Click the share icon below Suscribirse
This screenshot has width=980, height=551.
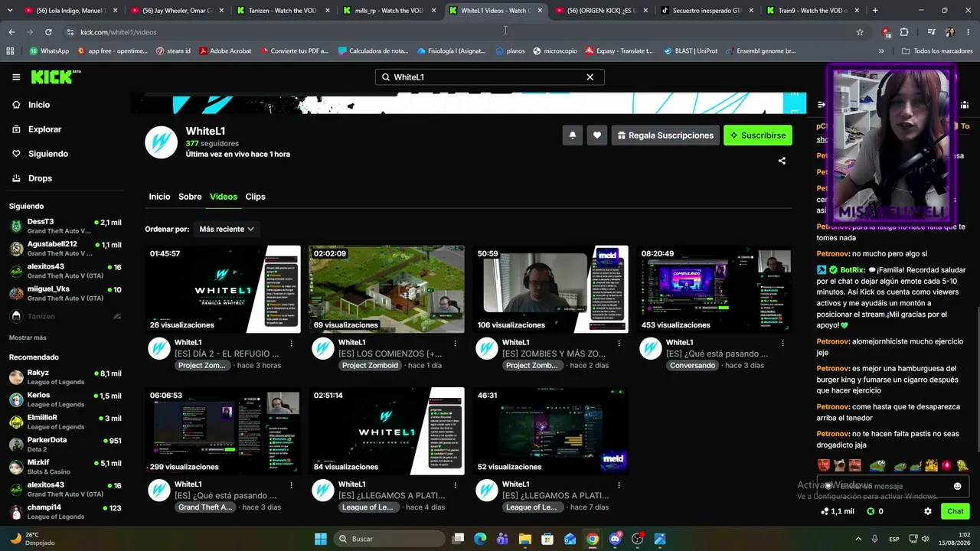pos(782,161)
